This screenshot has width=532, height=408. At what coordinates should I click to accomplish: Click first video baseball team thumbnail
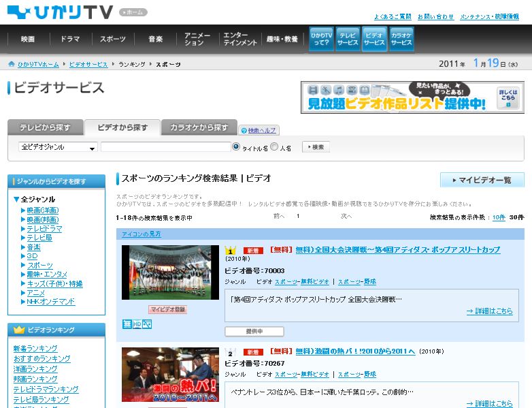tap(170, 272)
